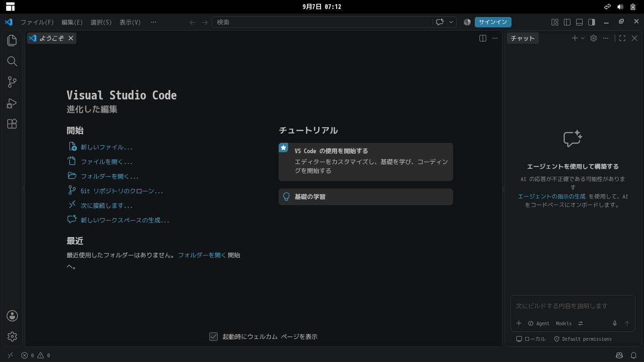644x362 pixels.
Task: Open the Models picker
Action: tap(563, 323)
